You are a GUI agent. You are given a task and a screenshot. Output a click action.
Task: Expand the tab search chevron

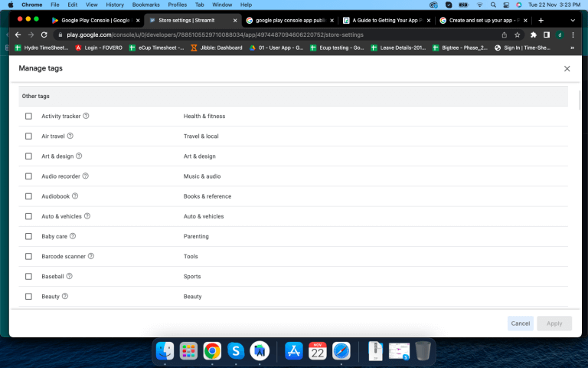(573, 20)
